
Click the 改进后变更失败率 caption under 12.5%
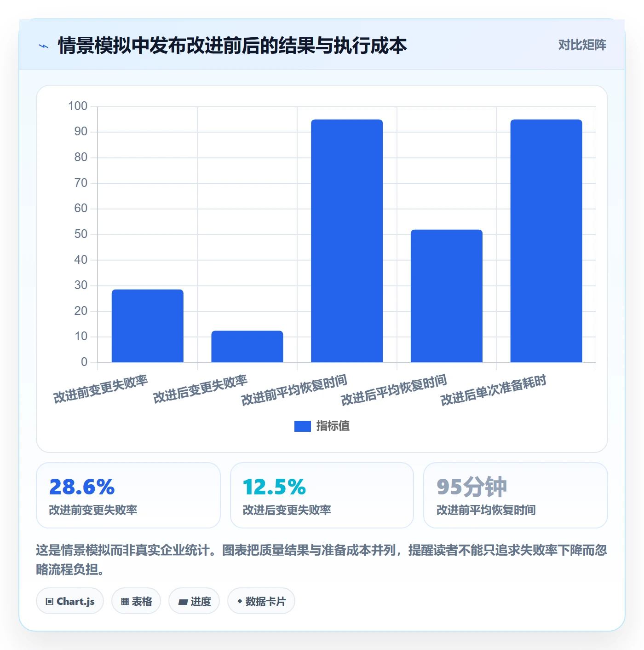(x=287, y=510)
